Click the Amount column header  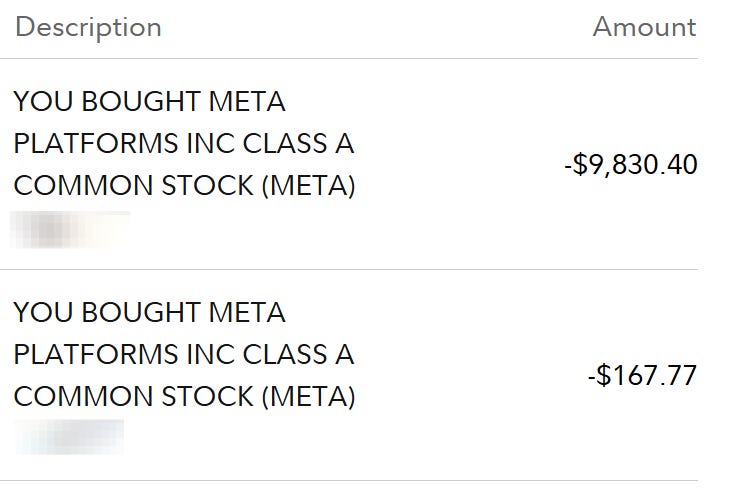tap(644, 27)
